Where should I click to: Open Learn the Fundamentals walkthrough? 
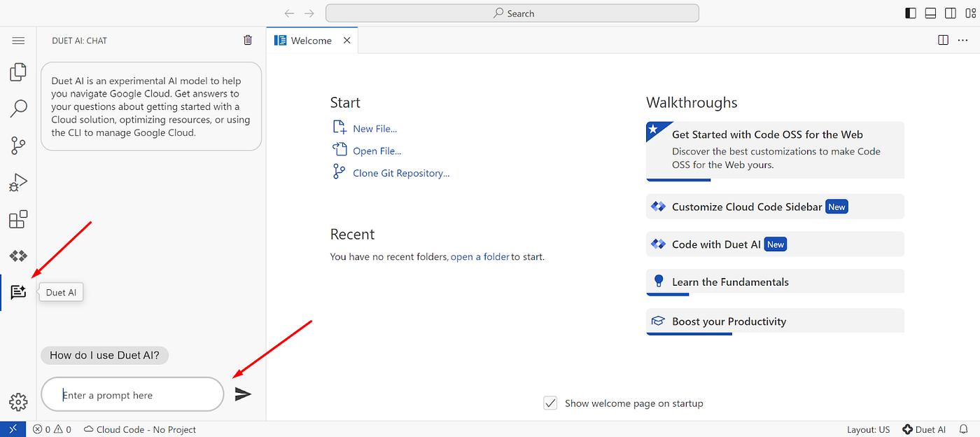(775, 282)
